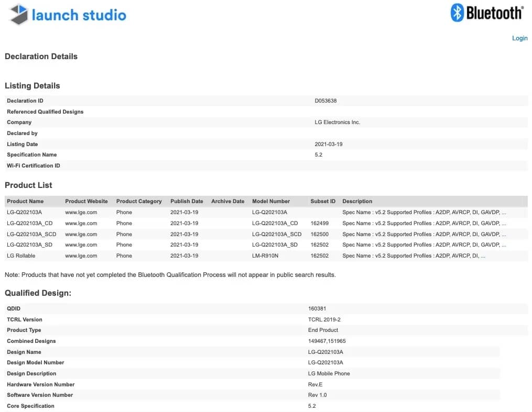Image resolution: width=532 pixels, height=412 pixels.
Task: Click the Archive Date column header
Action: (x=227, y=202)
